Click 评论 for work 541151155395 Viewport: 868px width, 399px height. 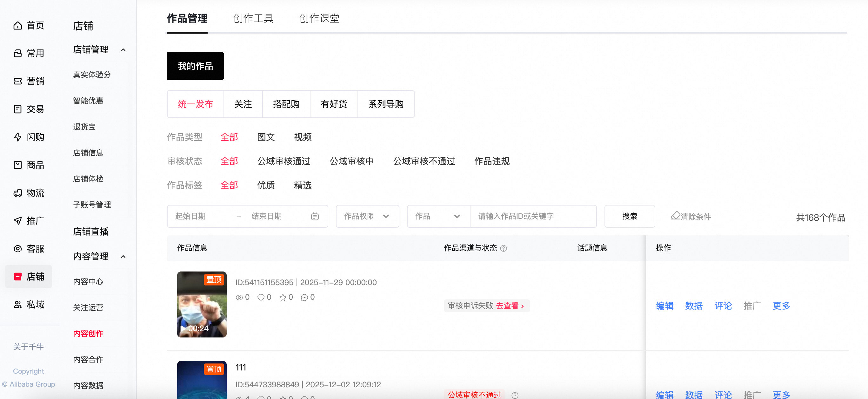(x=723, y=306)
